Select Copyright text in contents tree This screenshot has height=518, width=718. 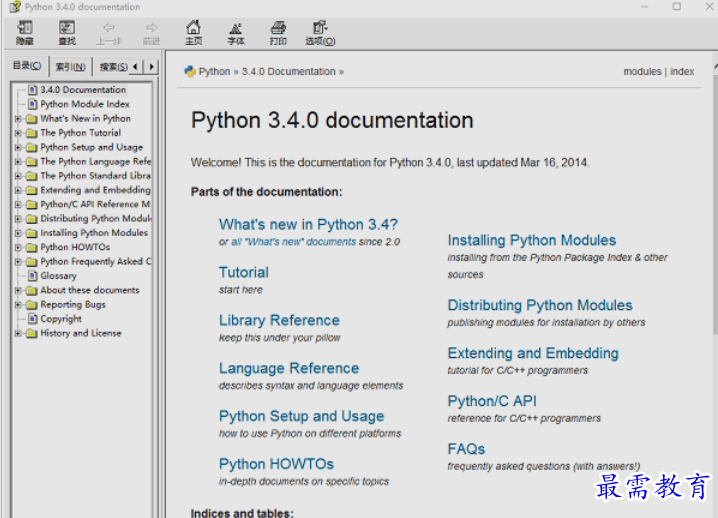coord(61,319)
